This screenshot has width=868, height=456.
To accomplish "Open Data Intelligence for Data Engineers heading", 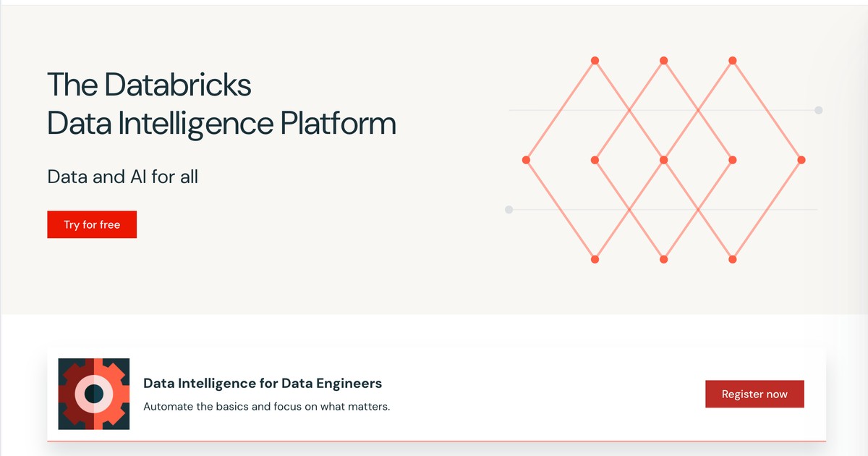I will point(263,383).
